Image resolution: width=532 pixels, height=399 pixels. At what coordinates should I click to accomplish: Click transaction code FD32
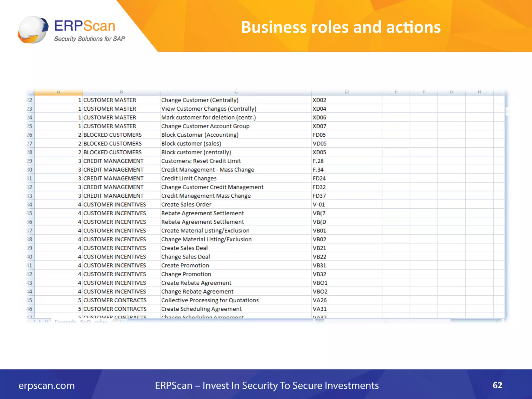point(347,187)
